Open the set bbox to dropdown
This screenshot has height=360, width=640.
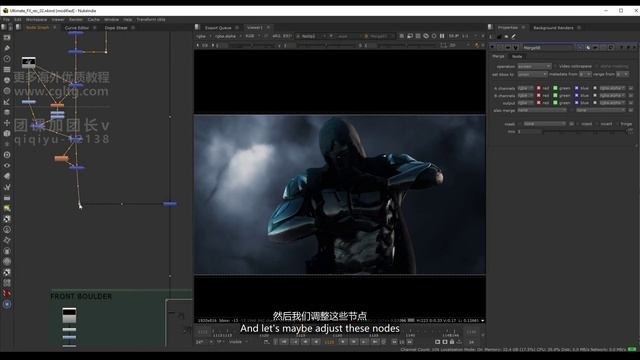click(532, 74)
